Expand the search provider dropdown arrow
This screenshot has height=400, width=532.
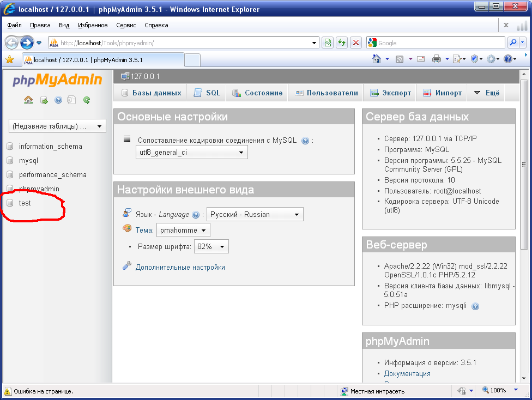pos(523,43)
